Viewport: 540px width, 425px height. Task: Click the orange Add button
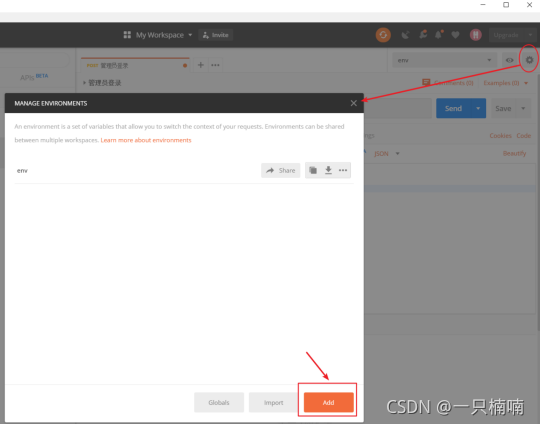tap(329, 402)
